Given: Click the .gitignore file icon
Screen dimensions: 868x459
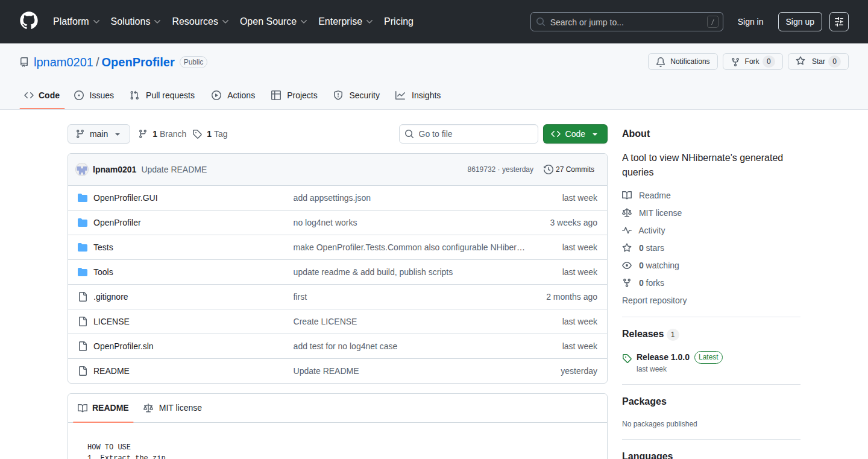Looking at the screenshot, I should point(83,297).
